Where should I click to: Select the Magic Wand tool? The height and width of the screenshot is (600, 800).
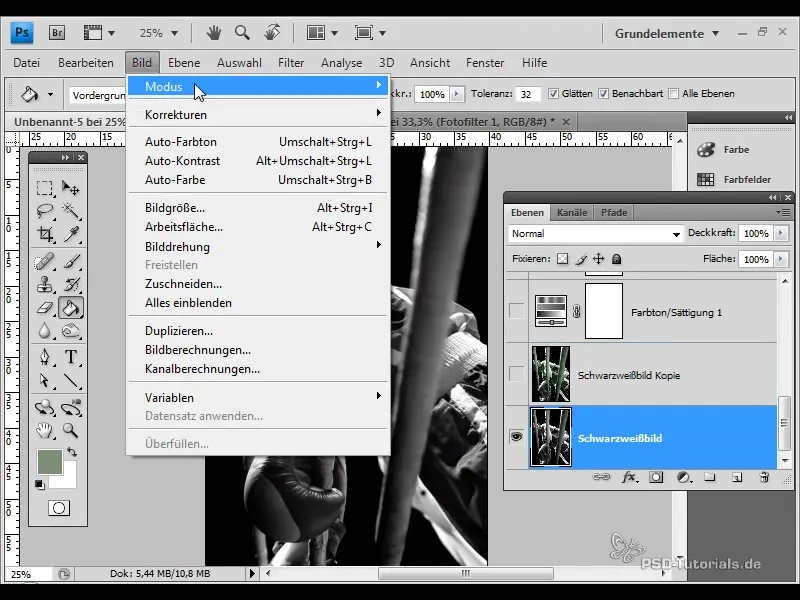point(70,210)
